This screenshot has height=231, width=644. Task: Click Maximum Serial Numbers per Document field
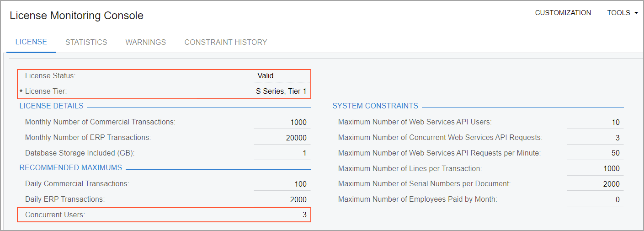tap(595, 184)
